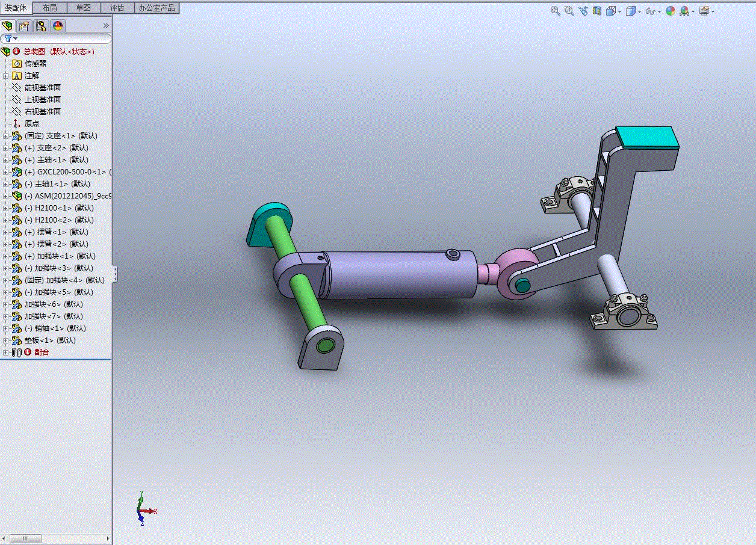Click the View Orientation cube icon
756x545 pixels.
pos(611,11)
